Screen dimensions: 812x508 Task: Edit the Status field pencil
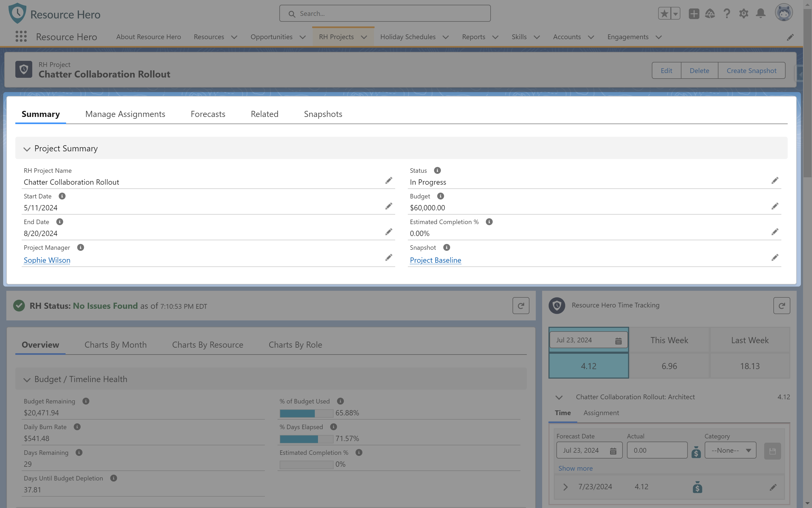(775, 181)
